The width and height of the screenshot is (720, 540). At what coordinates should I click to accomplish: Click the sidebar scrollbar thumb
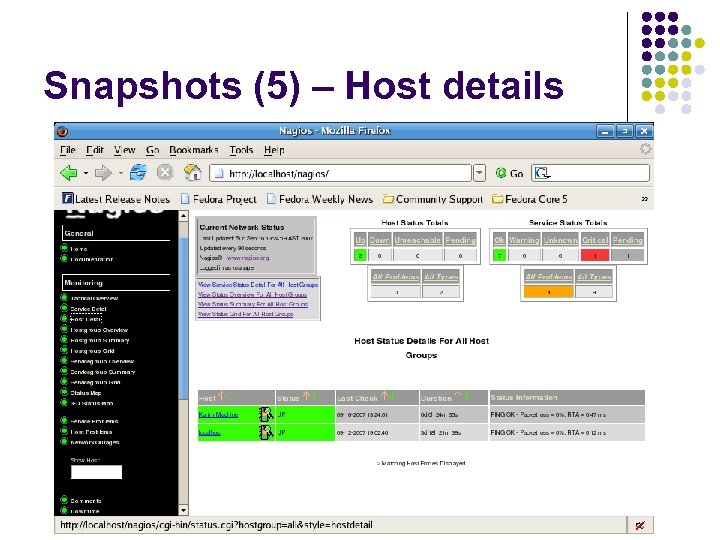point(184,317)
